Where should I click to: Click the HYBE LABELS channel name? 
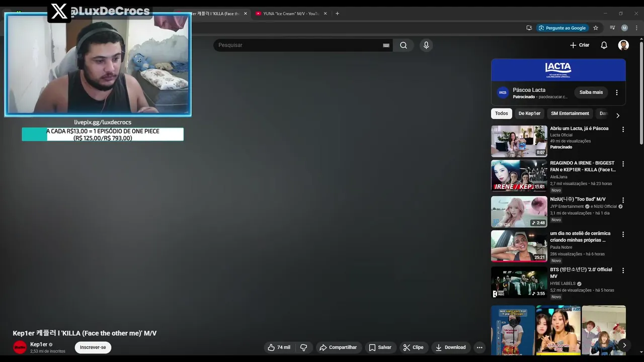[x=562, y=284]
